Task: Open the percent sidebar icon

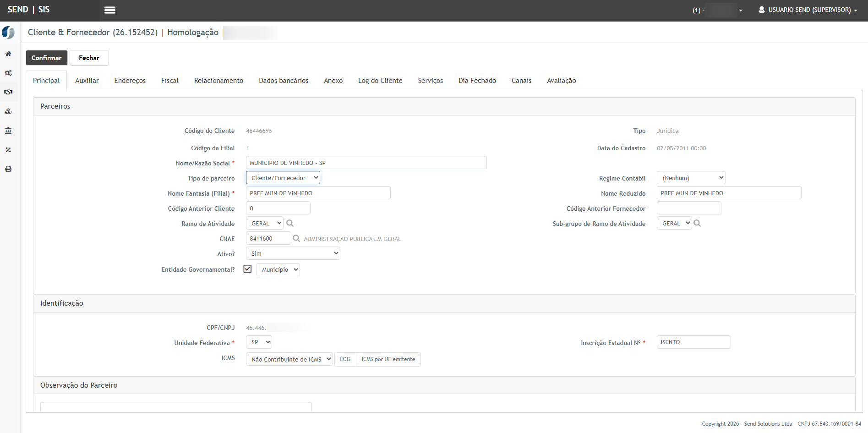Action: (8, 150)
